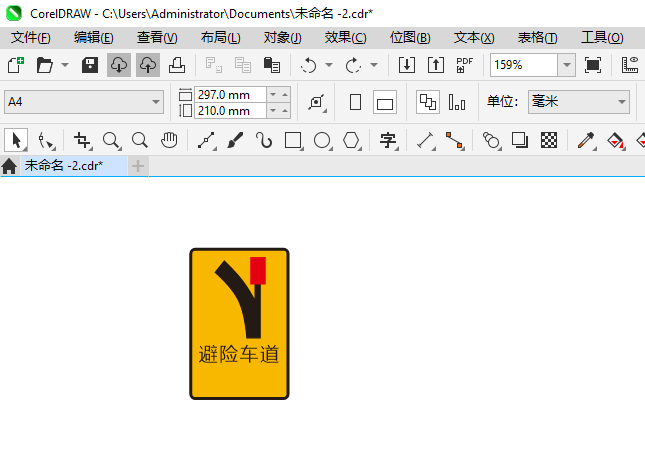Select the Drop shadow tool
This screenshot has width=645, height=463.
[520, 141]
